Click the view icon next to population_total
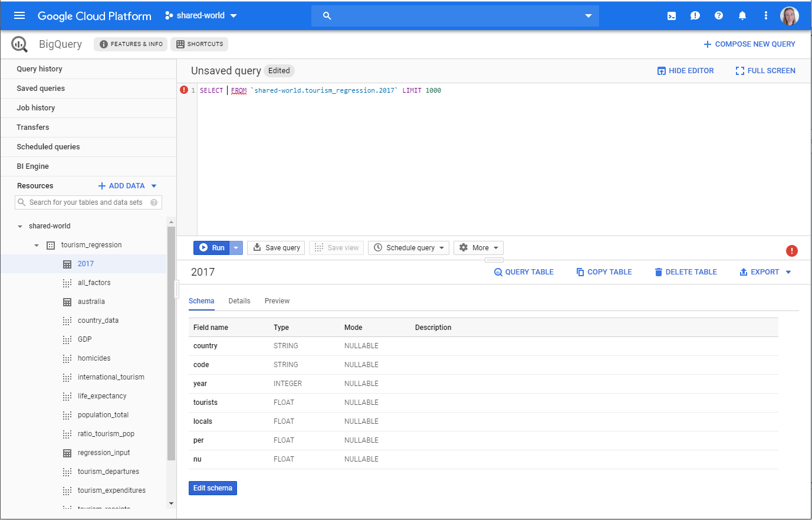 [x=67, y=415]
